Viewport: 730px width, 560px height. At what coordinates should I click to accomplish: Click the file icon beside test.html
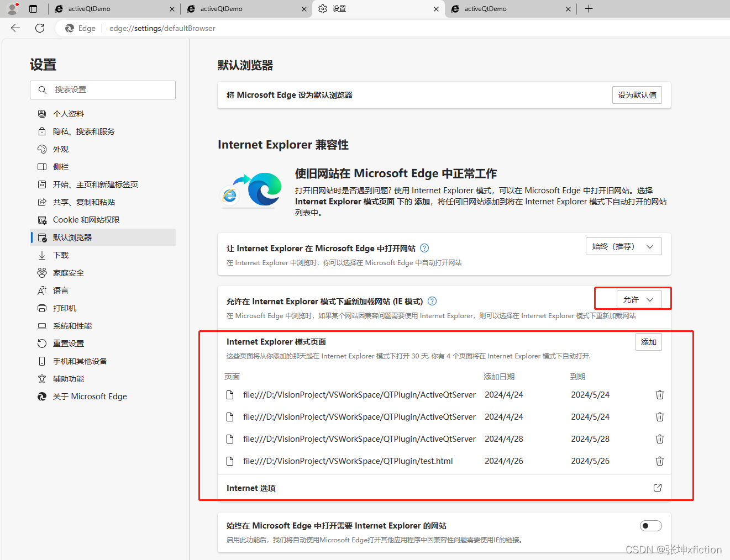[x=230, y=461]
